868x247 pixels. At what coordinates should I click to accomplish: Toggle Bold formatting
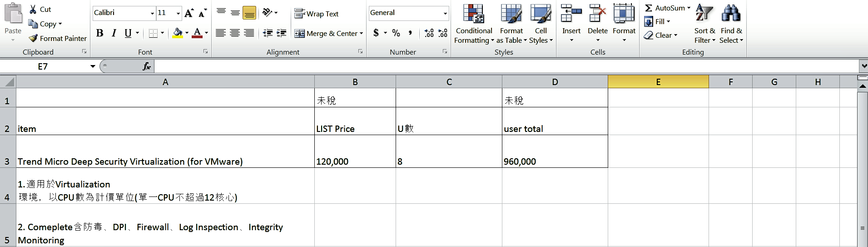click(x=99, y=33)
